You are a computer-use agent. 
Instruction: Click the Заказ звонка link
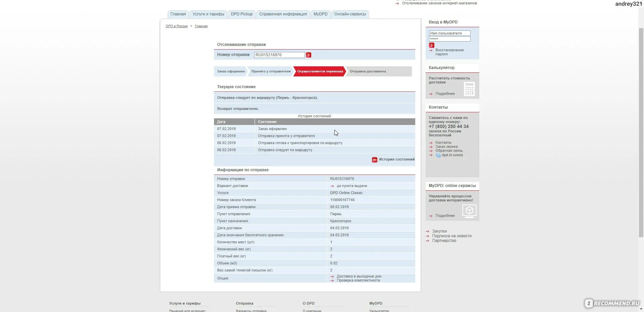pyautogui.click(x=446, y=147)
